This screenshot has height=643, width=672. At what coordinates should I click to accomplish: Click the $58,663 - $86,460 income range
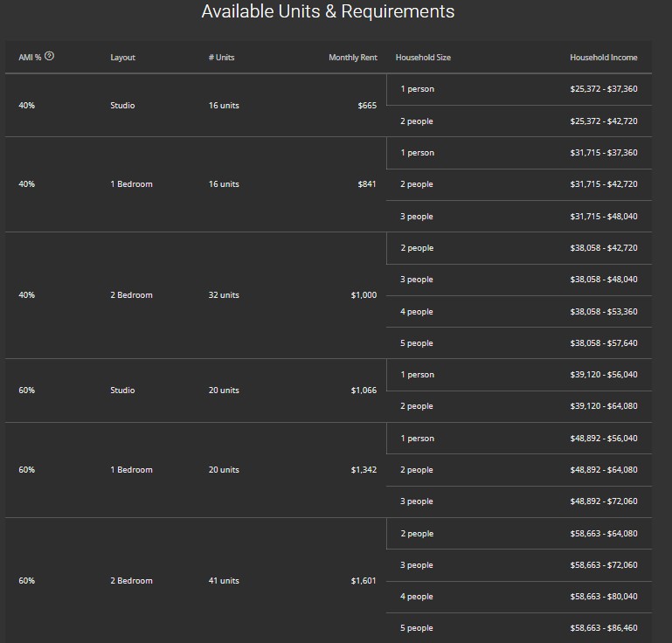pos(603,628)
